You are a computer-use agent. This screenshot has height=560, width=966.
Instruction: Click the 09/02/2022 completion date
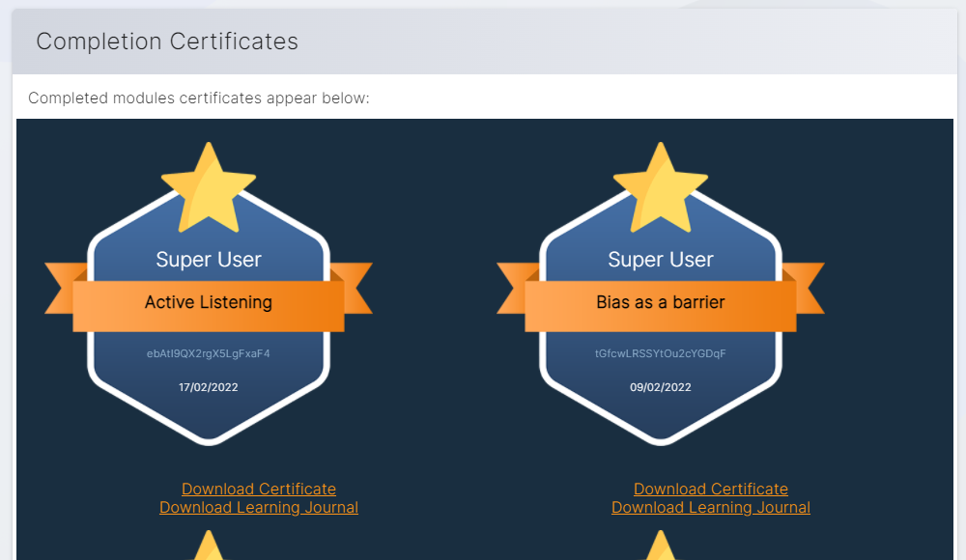click(x=661, y=387)
